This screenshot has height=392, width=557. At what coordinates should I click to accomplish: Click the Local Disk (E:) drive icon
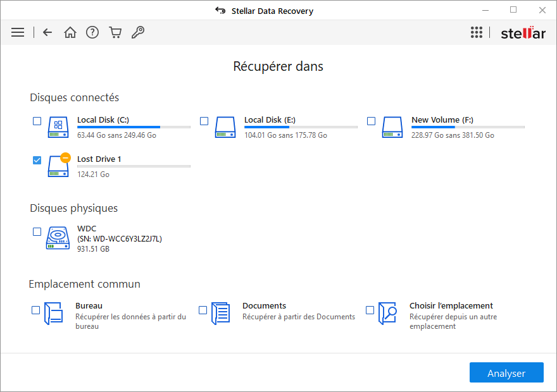click(225, 127)
